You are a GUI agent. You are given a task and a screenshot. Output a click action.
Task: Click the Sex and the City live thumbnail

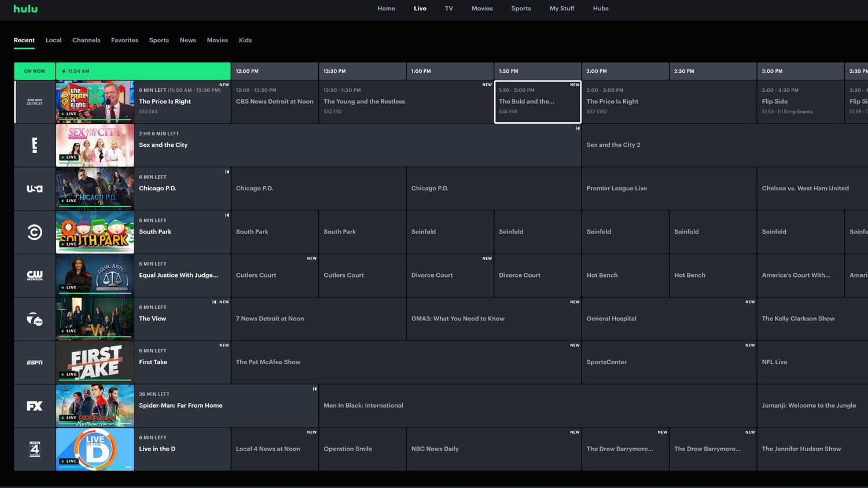[x=95, y=145]
